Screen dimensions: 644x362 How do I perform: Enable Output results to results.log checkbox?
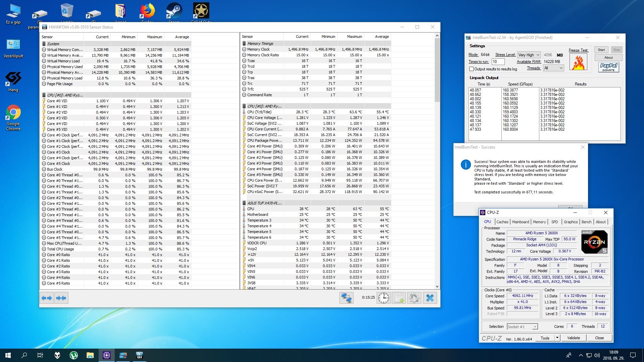(x=471, y=69)
